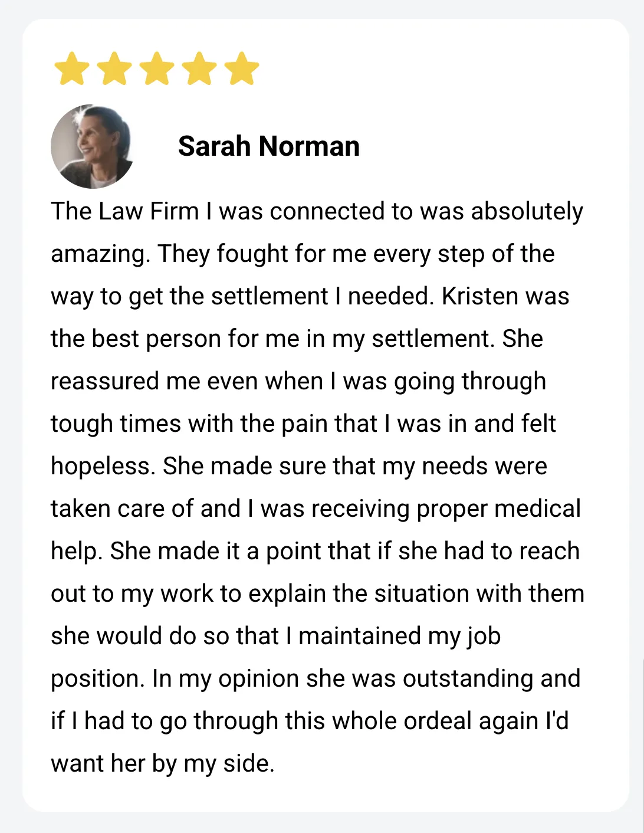This screenshot has height=833, width=644.
Task: Click the reviewer name Sarah Norman
Action: [x=269, y=146]
